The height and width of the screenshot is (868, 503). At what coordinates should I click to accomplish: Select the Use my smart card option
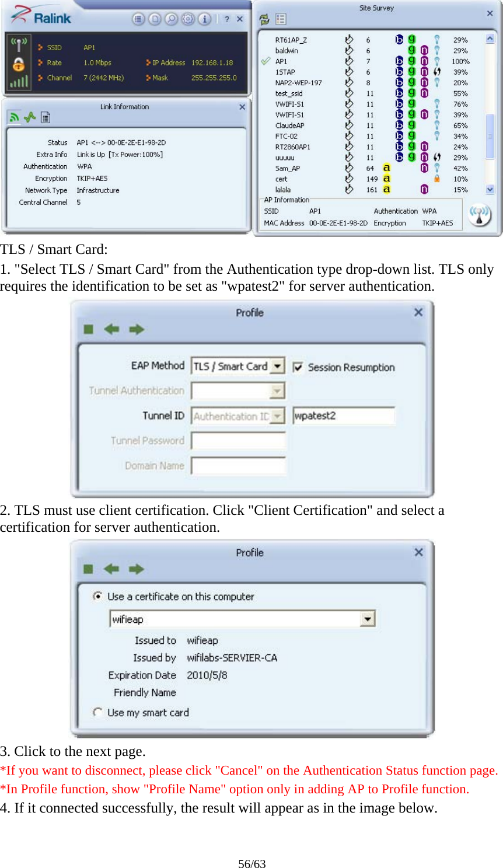(98, 712)
